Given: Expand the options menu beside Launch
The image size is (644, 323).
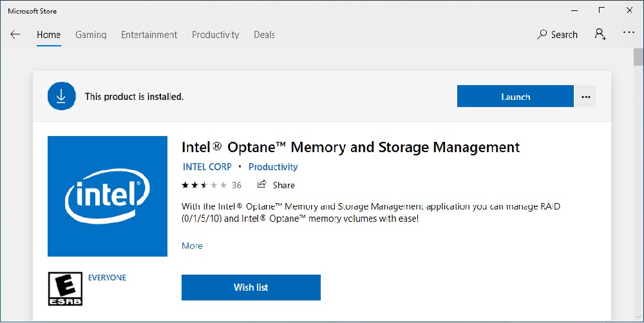Looking at the screenshot, I should pyautogui.click(x=585, y=97).
